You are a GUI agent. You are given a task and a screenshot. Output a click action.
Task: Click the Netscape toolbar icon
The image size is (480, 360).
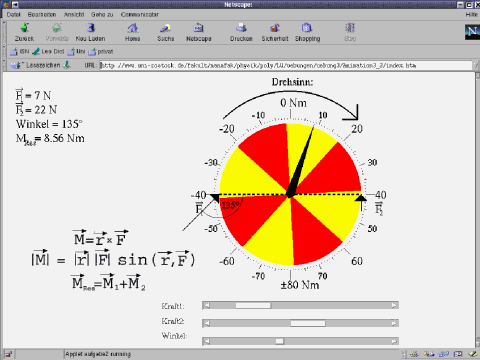199,28
